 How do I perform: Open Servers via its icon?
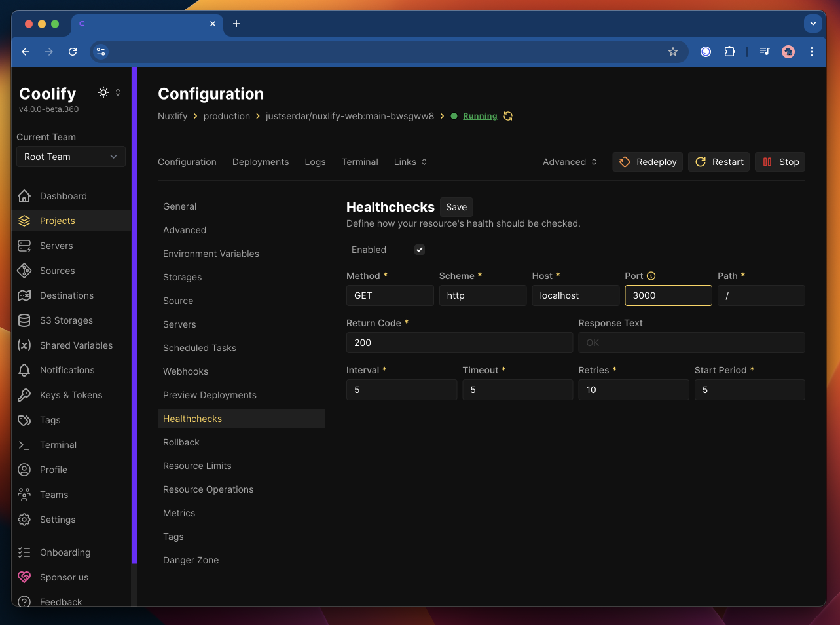pos(24,246)
